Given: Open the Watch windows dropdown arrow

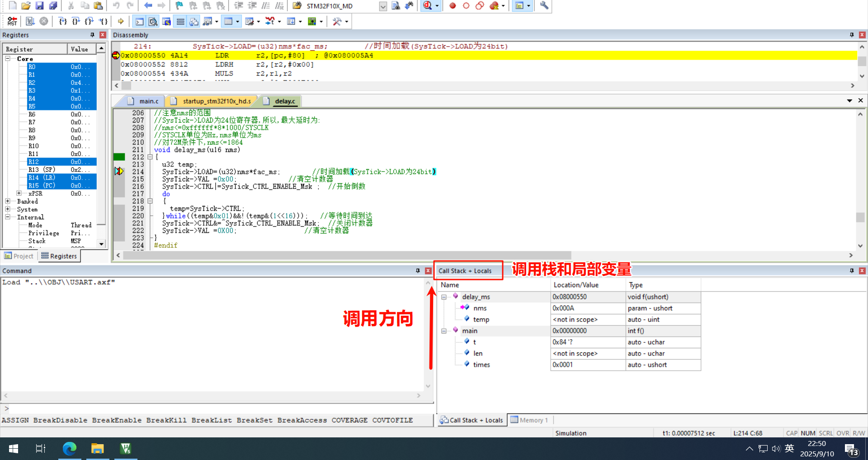Looking at the screenshot, I should pyautogui.click(x=217, y=21).
